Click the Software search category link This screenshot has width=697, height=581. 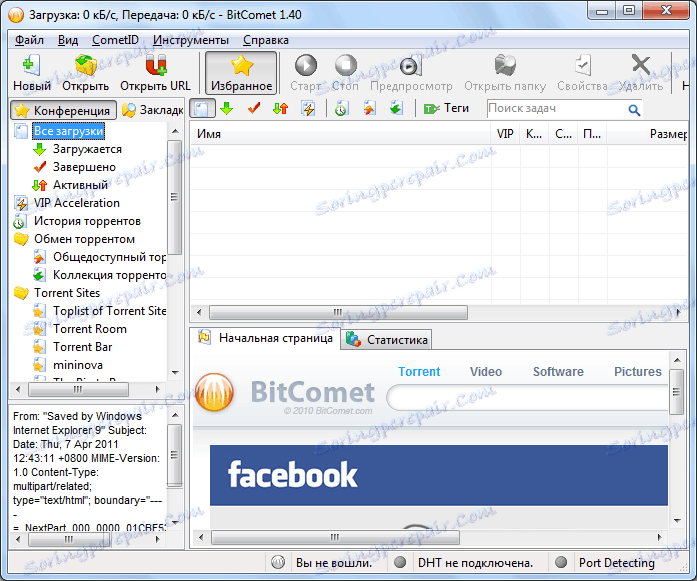[558, 372]
